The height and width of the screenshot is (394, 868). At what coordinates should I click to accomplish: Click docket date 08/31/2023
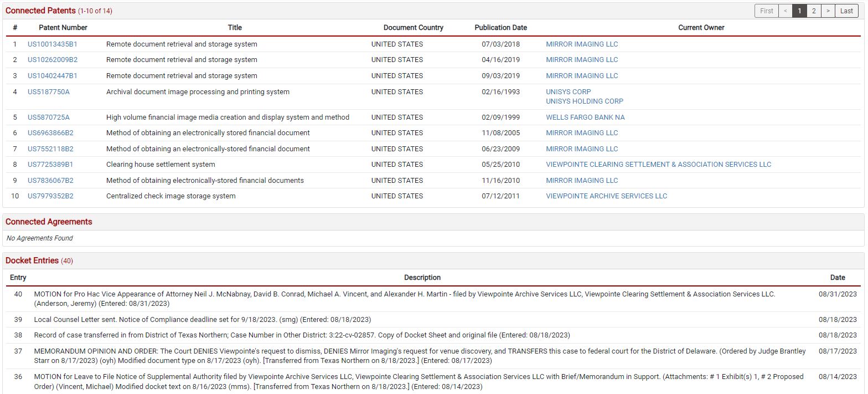[x=838, y=294]
